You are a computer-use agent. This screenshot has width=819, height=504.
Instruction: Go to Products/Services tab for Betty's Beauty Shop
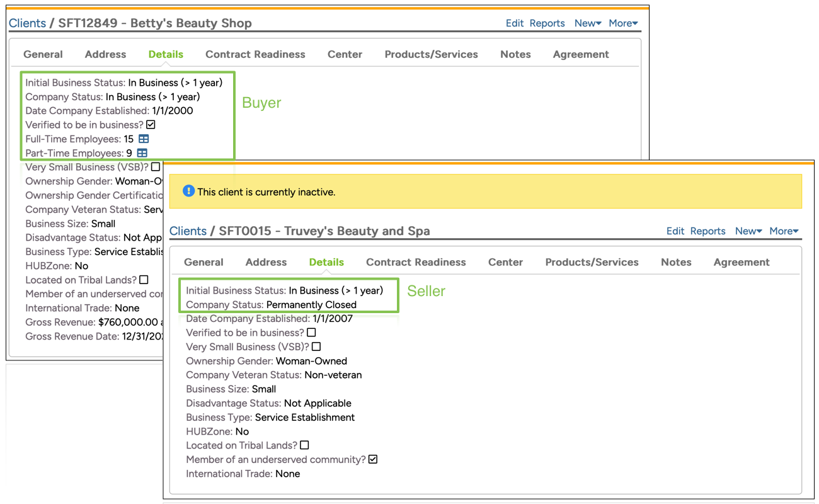[x=431, y=54]
